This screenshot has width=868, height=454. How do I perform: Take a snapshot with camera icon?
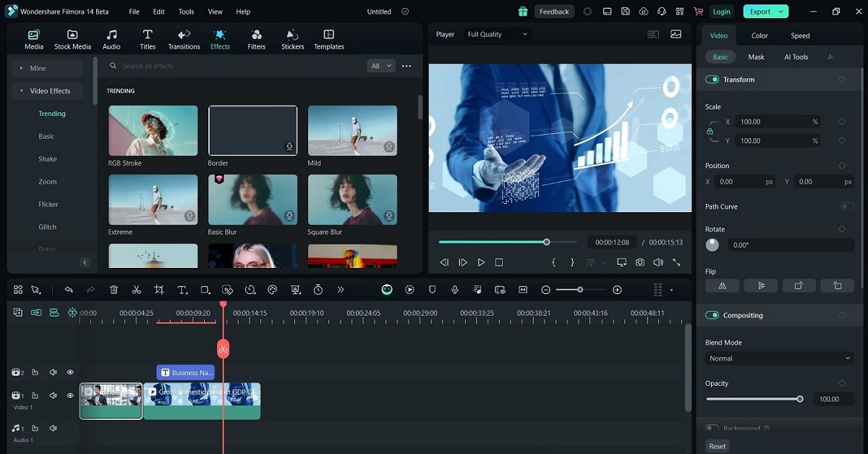(640, 262)
